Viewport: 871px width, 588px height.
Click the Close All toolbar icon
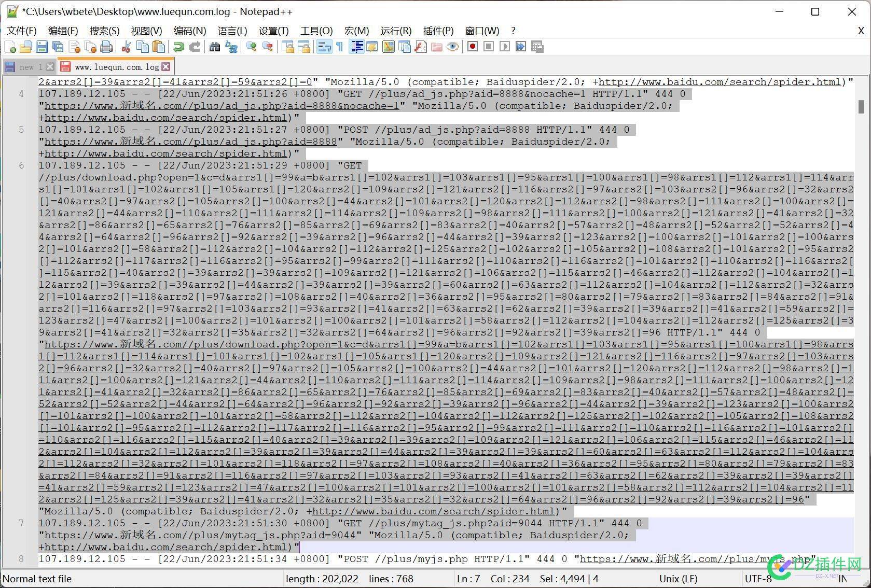(90, 47)
